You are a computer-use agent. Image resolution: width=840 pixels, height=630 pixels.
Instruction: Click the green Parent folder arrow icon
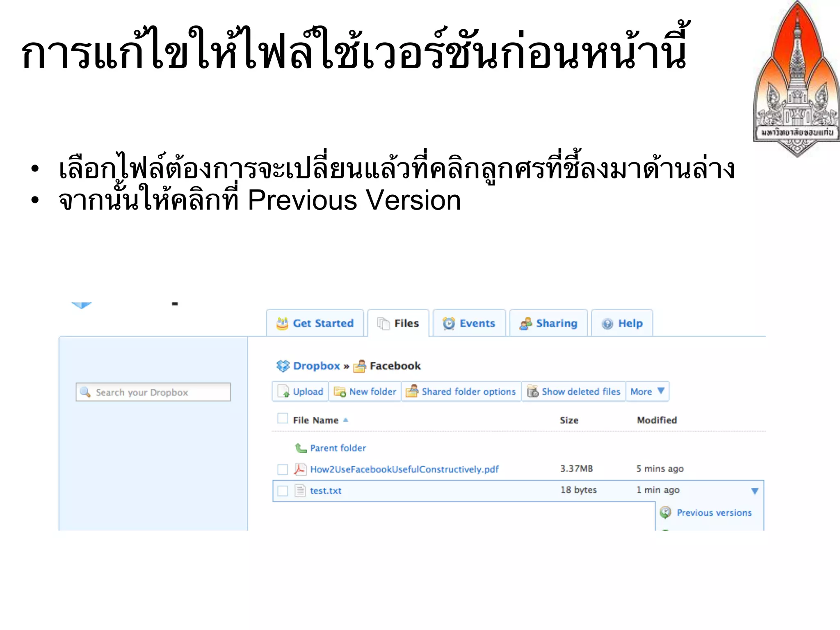[301, 448]
